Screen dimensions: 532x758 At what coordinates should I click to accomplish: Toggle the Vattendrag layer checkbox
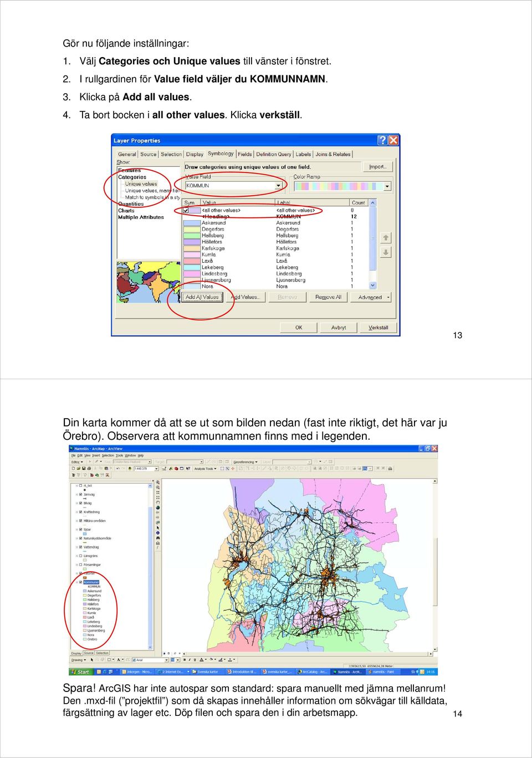[x=81, y=547]
